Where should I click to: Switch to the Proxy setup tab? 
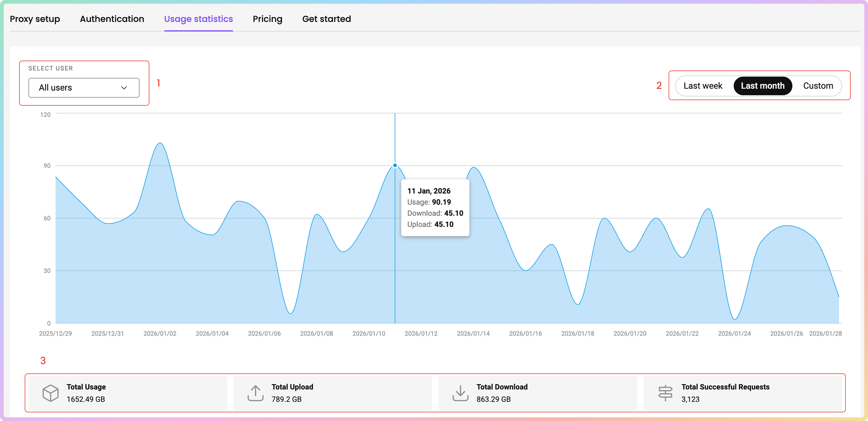pyautogui.click(x=35, y=19)
